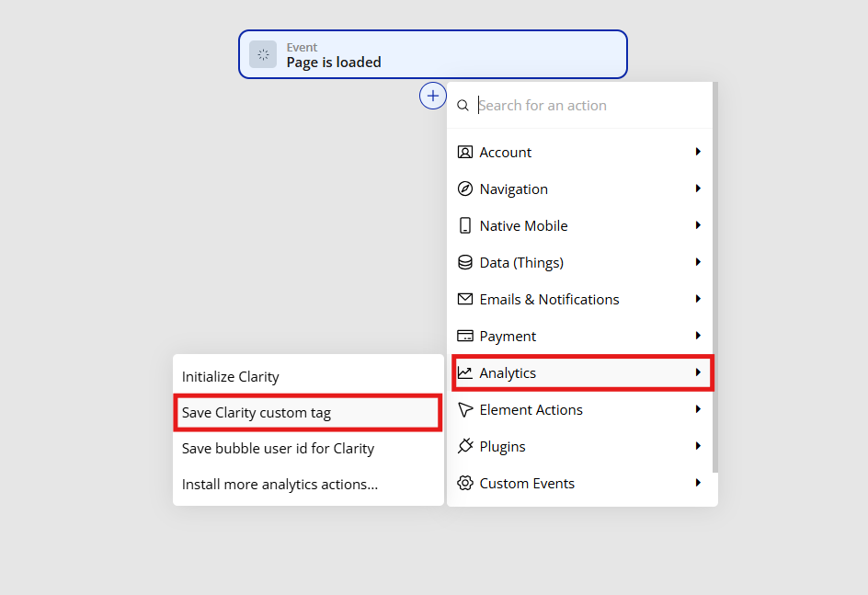Screen dimensions: 868x595
Task: Expand the Analytics submenu arrow
Action: 698,372
